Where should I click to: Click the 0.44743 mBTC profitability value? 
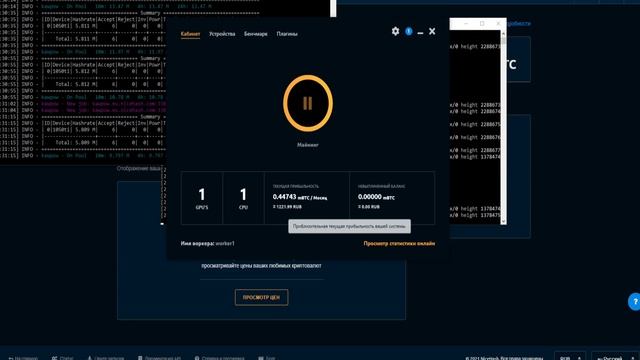300,197
